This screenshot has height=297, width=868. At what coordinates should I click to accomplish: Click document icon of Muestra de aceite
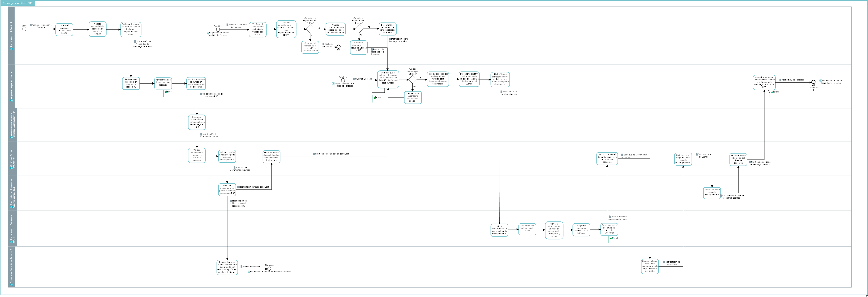241,266
